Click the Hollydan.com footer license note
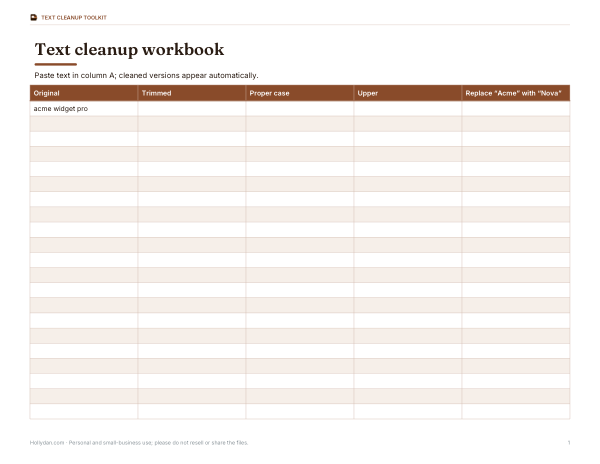The width and height of the screenshot is (600, 464). tap(139, 443)
